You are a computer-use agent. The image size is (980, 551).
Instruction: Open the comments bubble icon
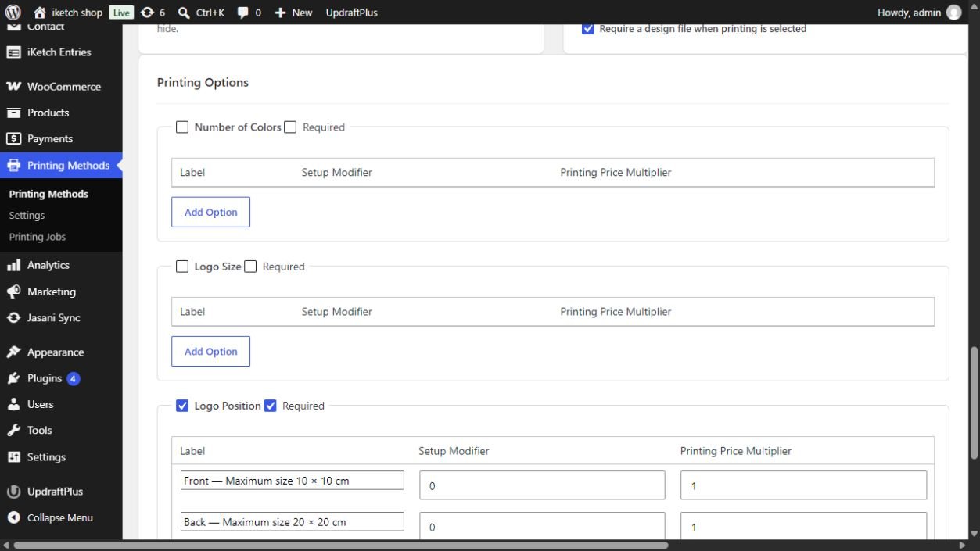[x=242, y=13]
